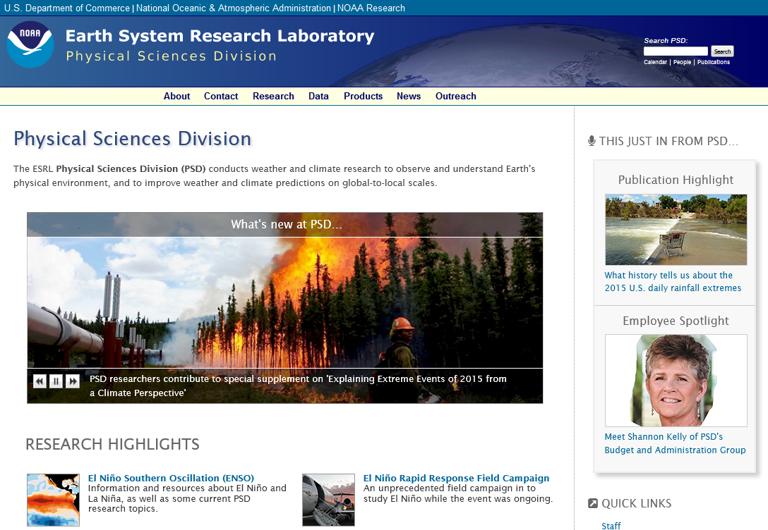
Task: Skip to next slide in slideshow
Action: click(72, 381)
